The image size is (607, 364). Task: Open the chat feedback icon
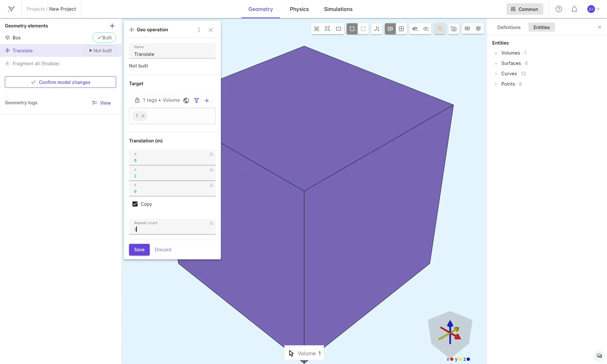(599, 356)
